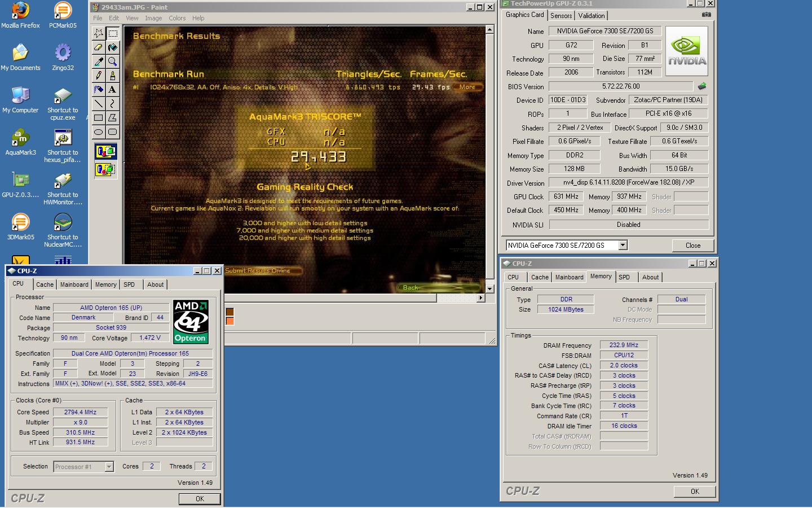
Task: Open Mozilla Firefox desktop icon
Action: point(20,16)
